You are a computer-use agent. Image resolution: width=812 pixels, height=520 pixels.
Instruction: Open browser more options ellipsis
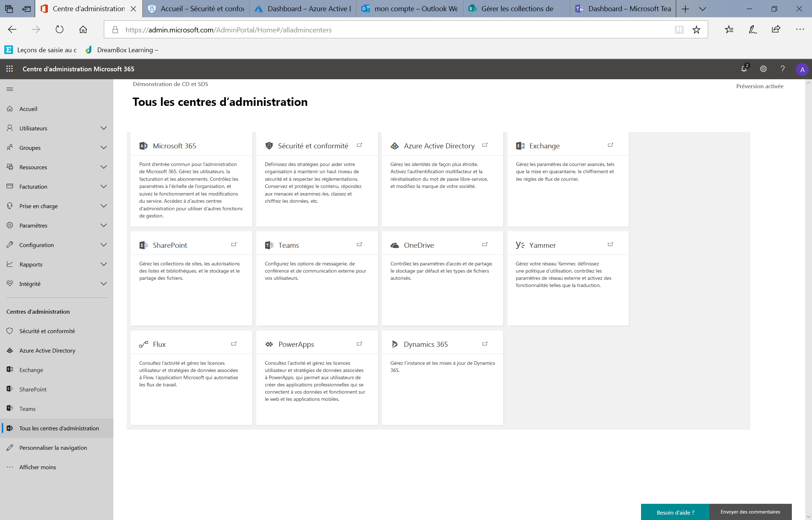800,30
